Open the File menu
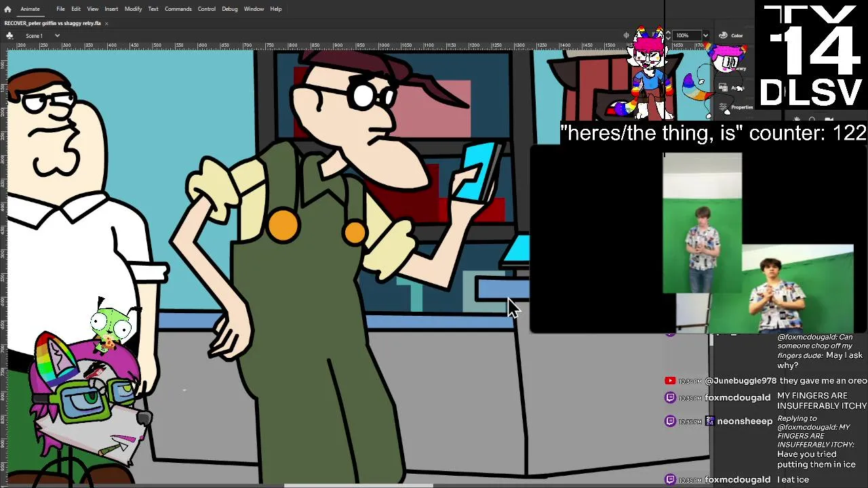868x488 pixels. (x=60, y=9)
